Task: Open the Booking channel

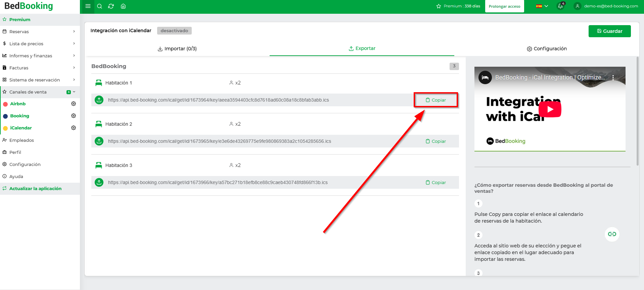Action: coord(19,116)
